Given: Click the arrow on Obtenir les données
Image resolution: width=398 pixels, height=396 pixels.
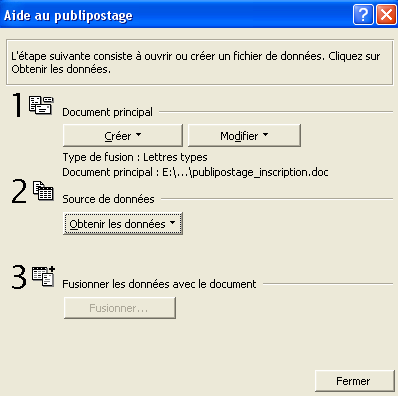Looking at the screenshot, I should 172,223.
